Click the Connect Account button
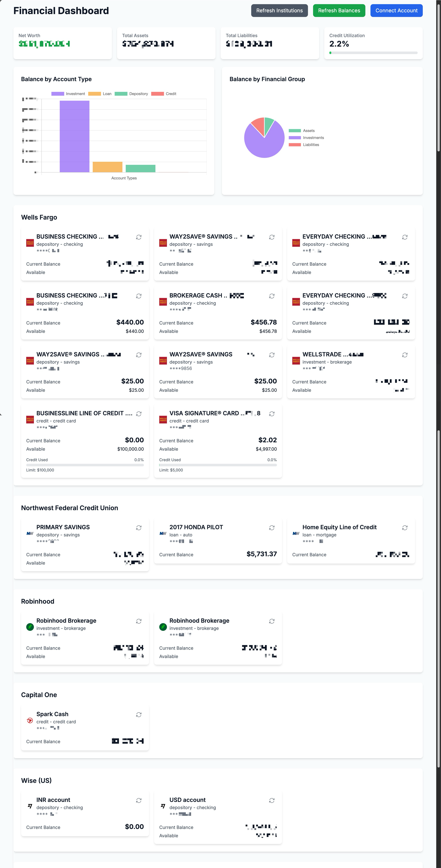 (x=396, y=10)
